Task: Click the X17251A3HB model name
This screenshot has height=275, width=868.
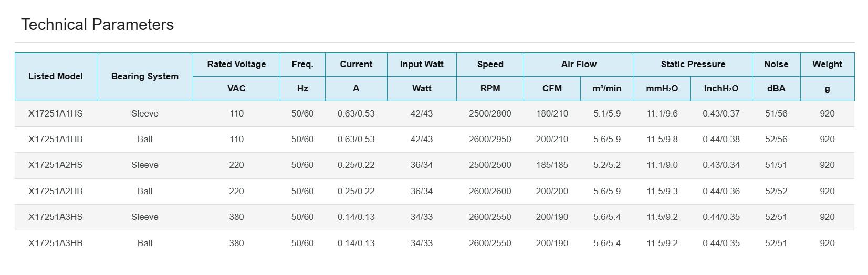Action: 56,243
